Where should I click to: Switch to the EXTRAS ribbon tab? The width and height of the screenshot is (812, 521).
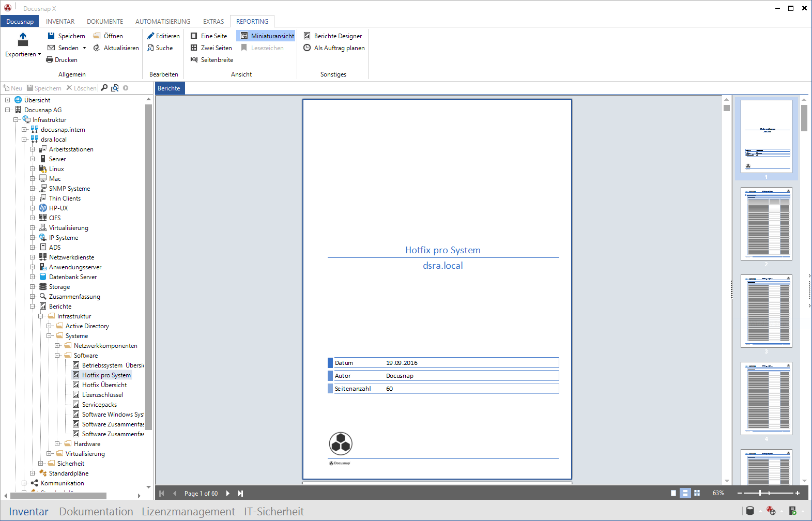pyautogui.click(x=213, y=21)
